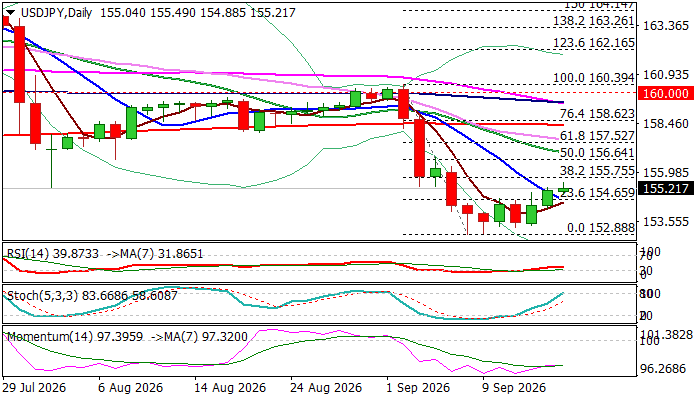Click the 163.365 price scale value
Image resolution: width=700 pixels, height=400 pixels.
point(666,26)
